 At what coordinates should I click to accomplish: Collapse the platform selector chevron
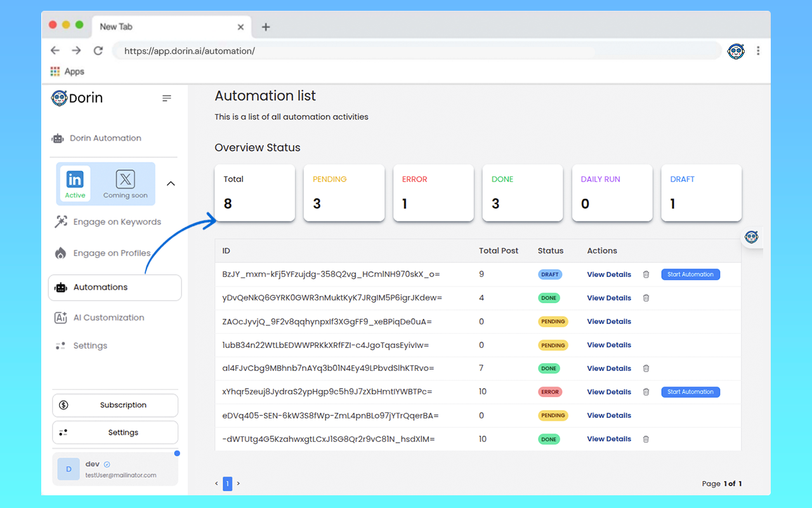[x=171, y=184]
